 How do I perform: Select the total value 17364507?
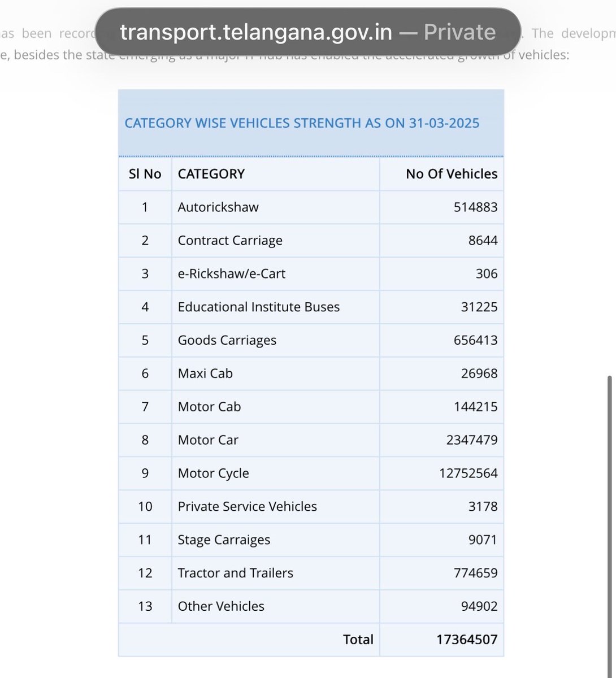point(467,640)
